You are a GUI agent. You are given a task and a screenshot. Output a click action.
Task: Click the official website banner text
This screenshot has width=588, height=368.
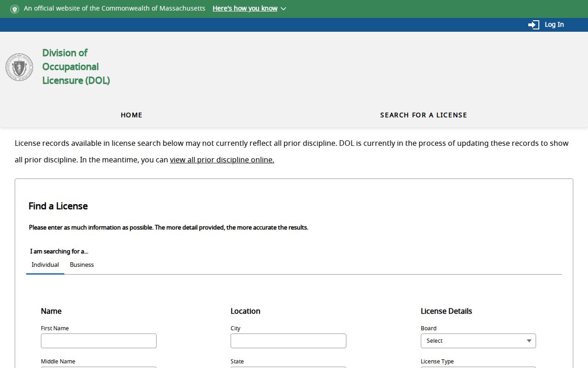click(114, 9)
